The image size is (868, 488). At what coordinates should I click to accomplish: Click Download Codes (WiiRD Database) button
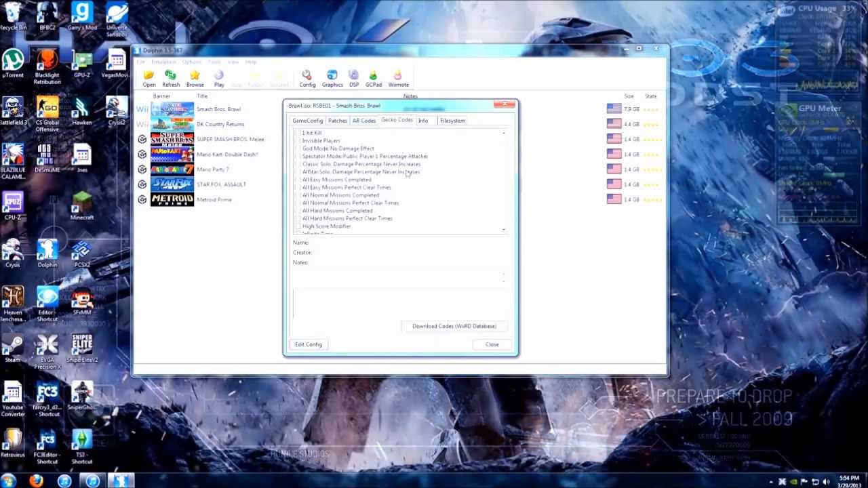point(454,326)
